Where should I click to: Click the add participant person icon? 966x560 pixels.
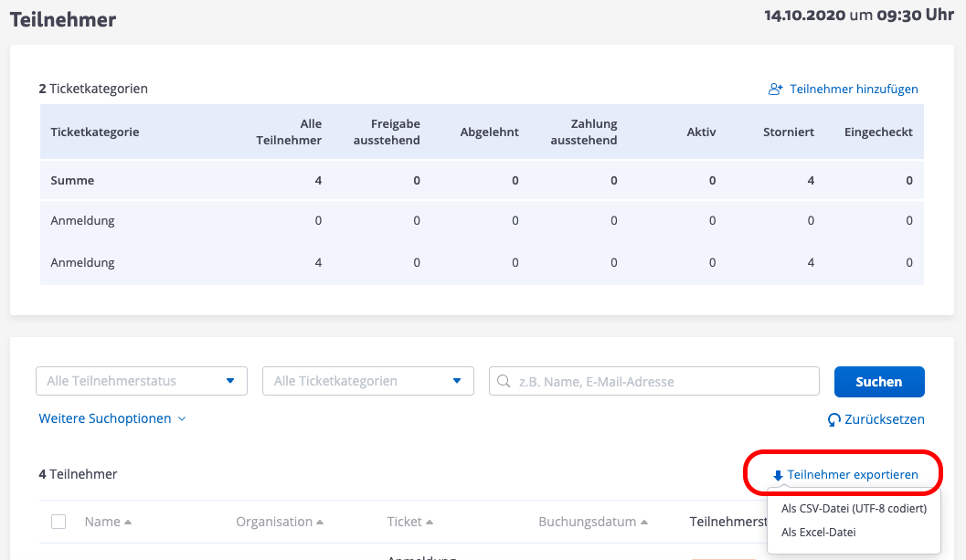coord(776,90)
